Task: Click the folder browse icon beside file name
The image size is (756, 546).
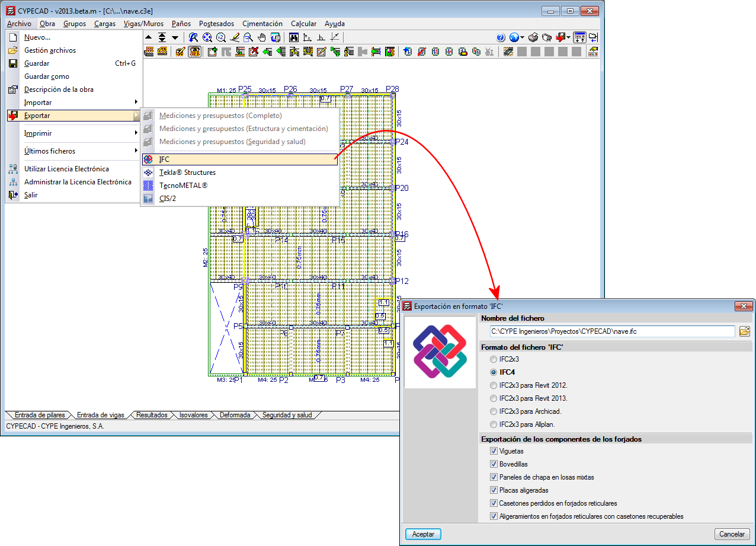Action: (x=745, y=331)
